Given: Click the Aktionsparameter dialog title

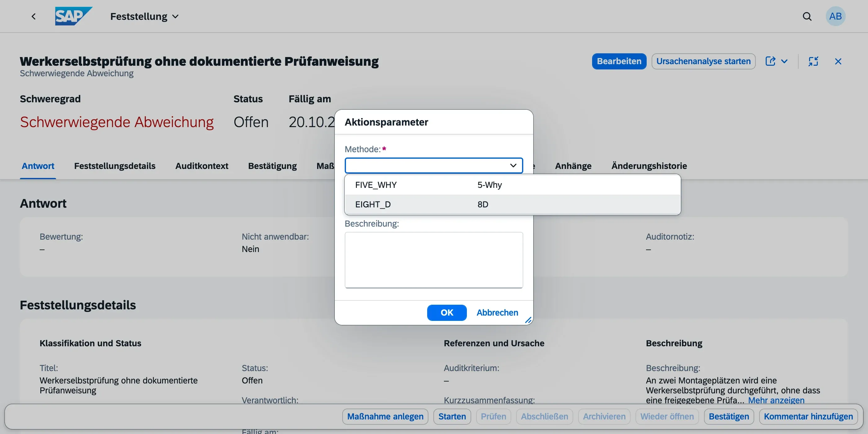Looking at the screenshot, I should (386, 122).
